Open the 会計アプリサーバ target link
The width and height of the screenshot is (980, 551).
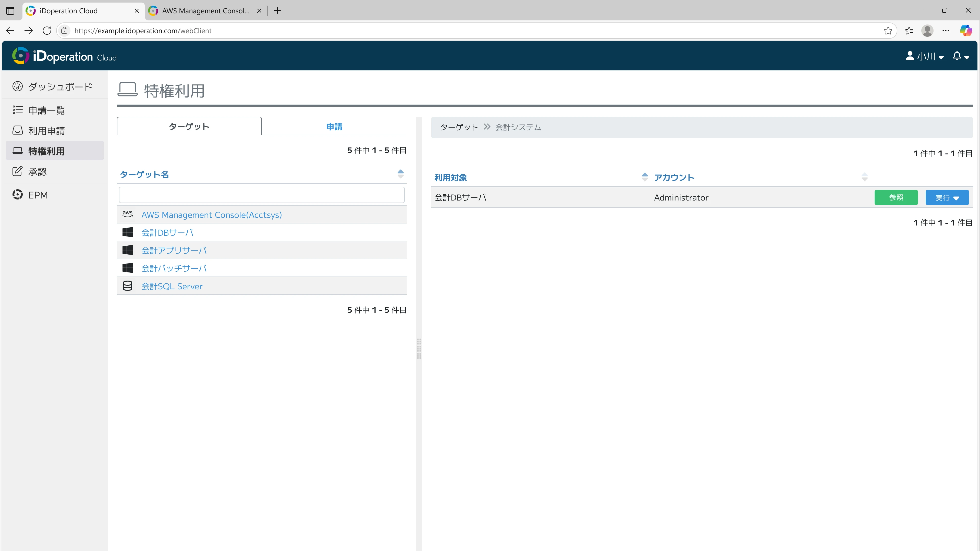(x=174, y=250)
